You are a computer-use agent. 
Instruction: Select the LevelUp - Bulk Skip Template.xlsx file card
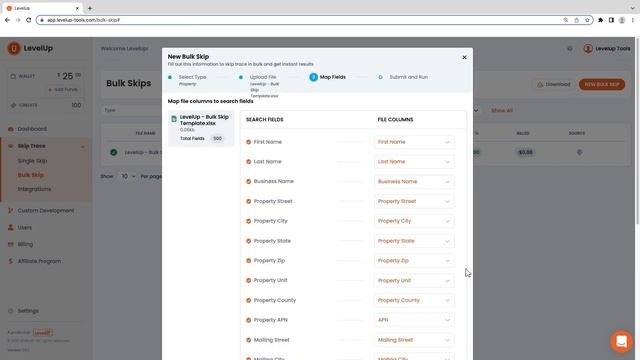click(201, 129)
